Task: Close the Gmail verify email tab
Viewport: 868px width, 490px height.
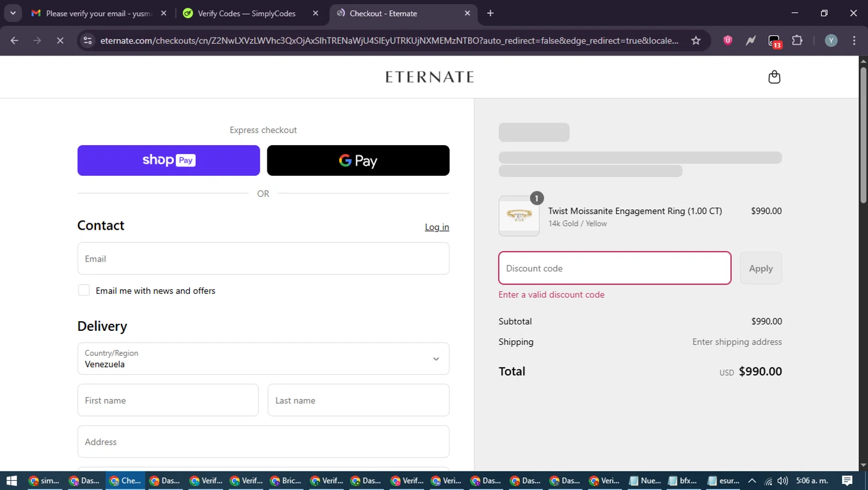Action: [164, 13]
